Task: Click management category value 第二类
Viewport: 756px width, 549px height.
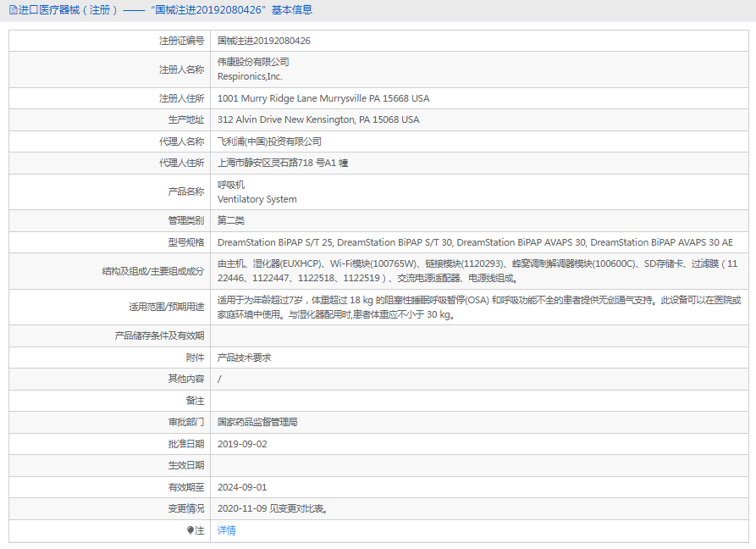Action: [x=231, y=220]
